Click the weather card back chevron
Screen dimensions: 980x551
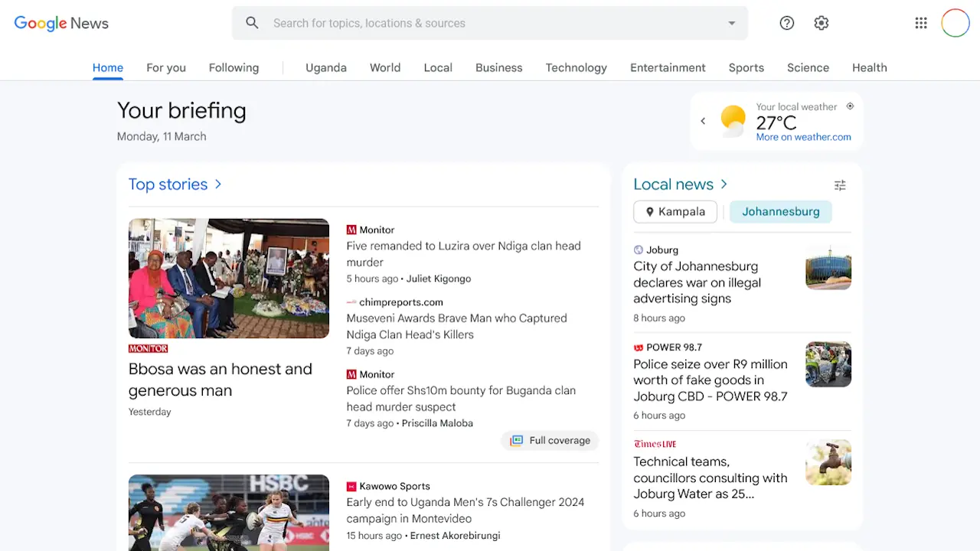(703, 121)
